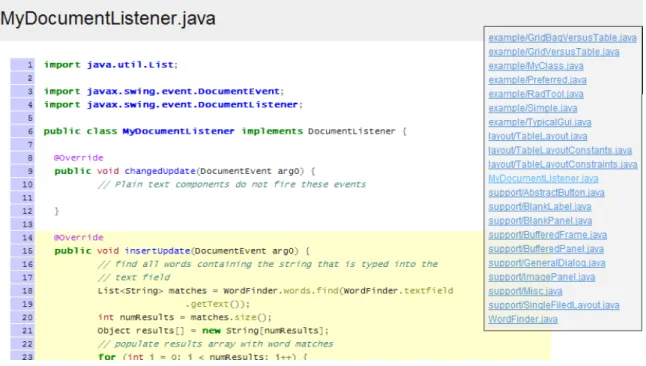The width and height of the screenshot is (646, 366).
Task: Open support/AbstractButton.java link
Action: click(546, 192)
